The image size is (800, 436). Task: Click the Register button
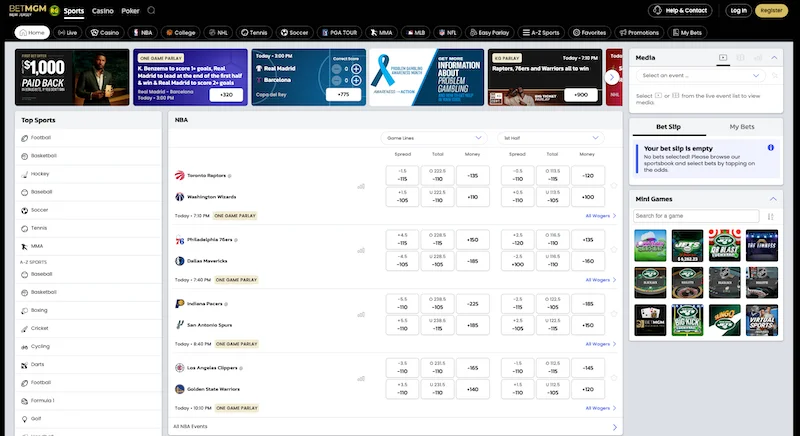(770, 11)
